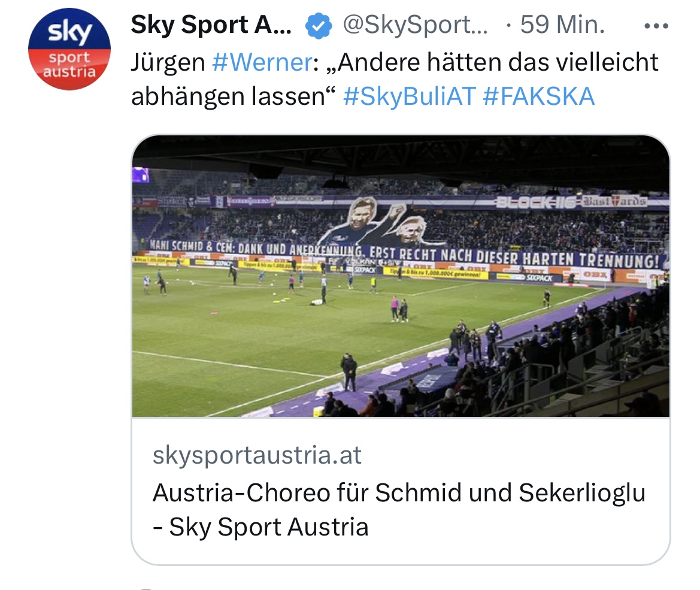Click the blue verified badge
700x590 pixels.
[319, 26]
